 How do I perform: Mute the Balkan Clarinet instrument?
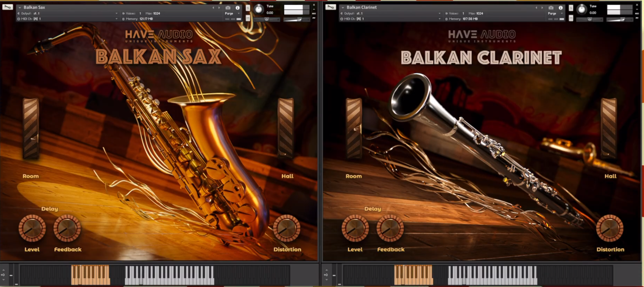[x=571, y=18]
